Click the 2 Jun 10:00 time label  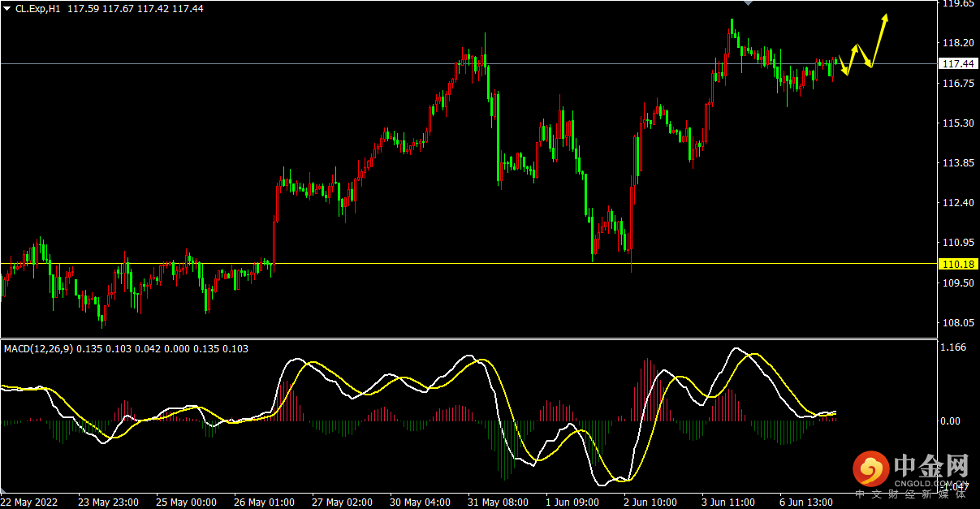[x=651, y=503]
